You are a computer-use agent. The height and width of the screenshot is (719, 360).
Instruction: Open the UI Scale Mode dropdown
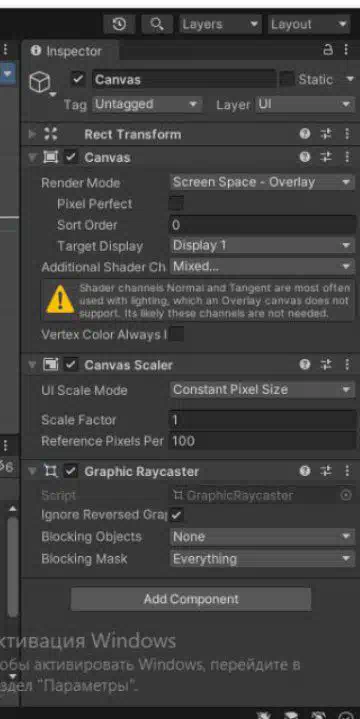tap(262, 390)
